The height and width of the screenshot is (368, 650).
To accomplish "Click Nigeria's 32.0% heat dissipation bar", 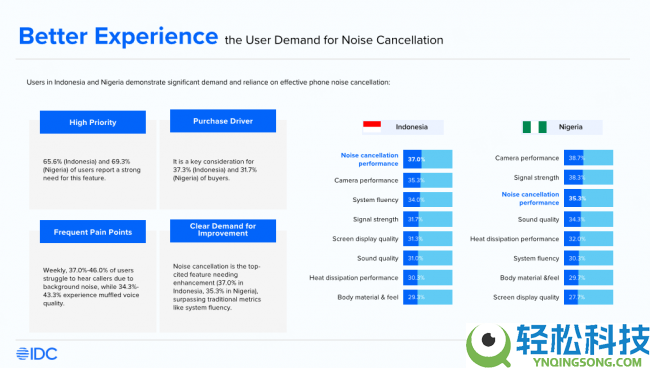I will (x=588, y=239).
